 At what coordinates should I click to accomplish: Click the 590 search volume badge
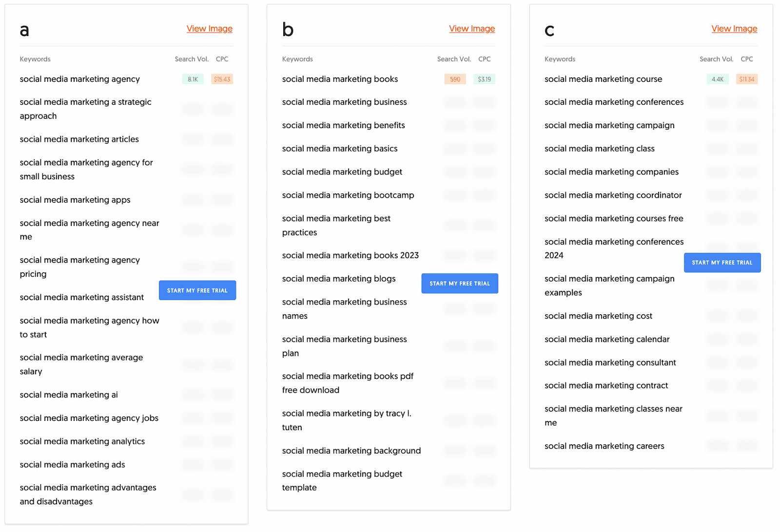(x=455, y=79)
